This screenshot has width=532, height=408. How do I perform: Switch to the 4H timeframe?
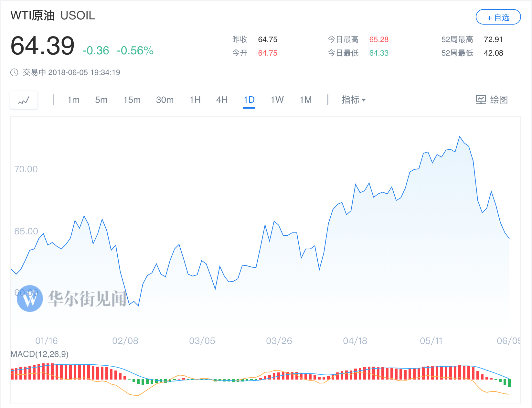pyautogui.click(x=222, y=100)
